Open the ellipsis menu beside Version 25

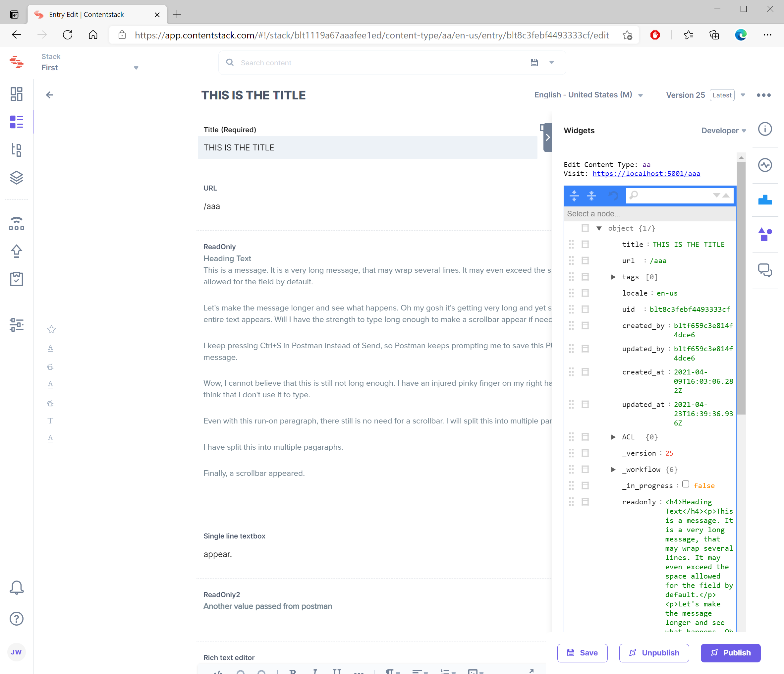(x=764, y=95)
